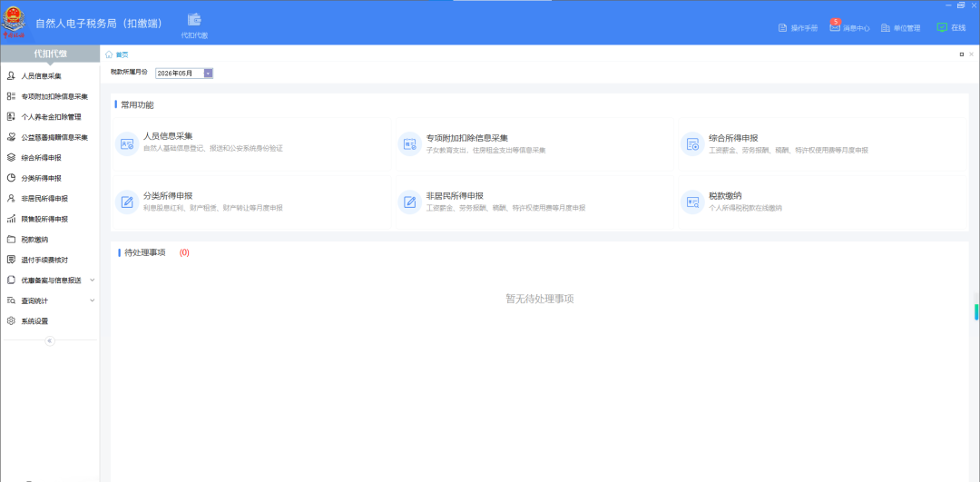This screenshot has width=980, height=482.
Task: Open the 专项附加扣除信息采集 card icon
Action: point(410,144)
